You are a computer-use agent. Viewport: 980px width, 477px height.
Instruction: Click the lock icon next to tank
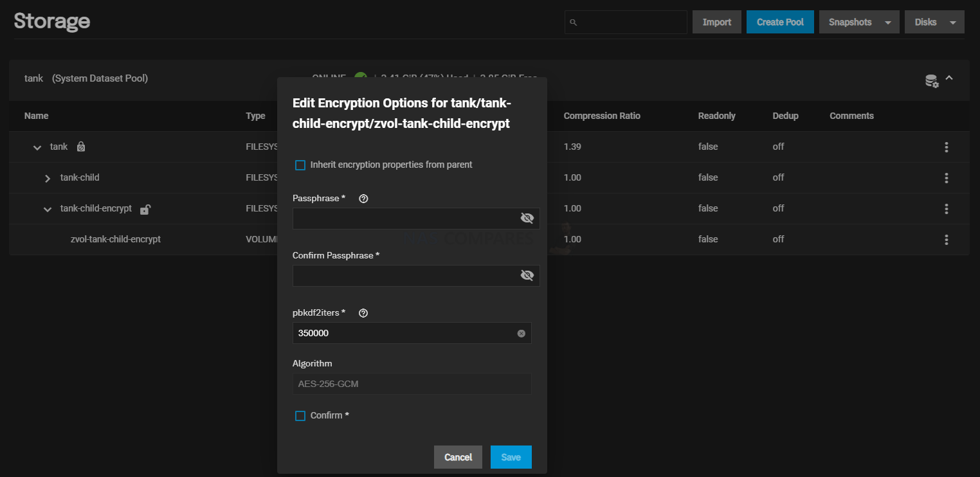point(80,147)
